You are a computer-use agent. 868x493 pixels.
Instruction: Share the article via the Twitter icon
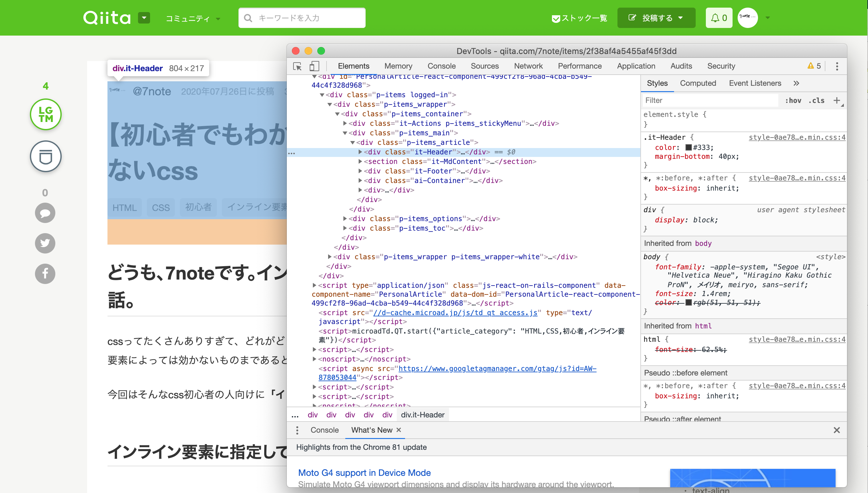pos(45,243)
